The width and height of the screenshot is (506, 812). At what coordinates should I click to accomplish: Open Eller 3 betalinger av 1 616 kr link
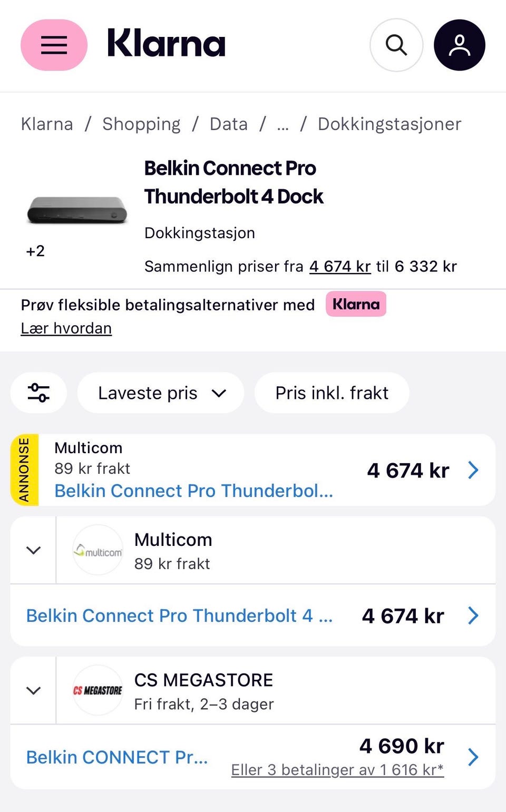(x=337, y=770)
